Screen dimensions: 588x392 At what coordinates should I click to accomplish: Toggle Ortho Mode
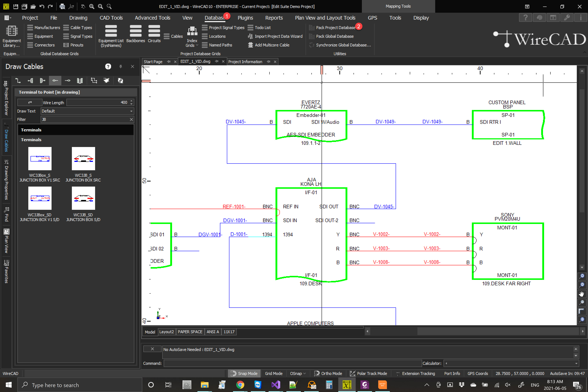click(328, 373)
